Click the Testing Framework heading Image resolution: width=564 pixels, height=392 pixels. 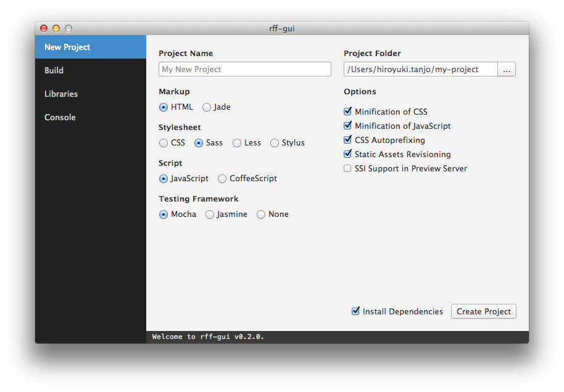click(x=199, y=198)
